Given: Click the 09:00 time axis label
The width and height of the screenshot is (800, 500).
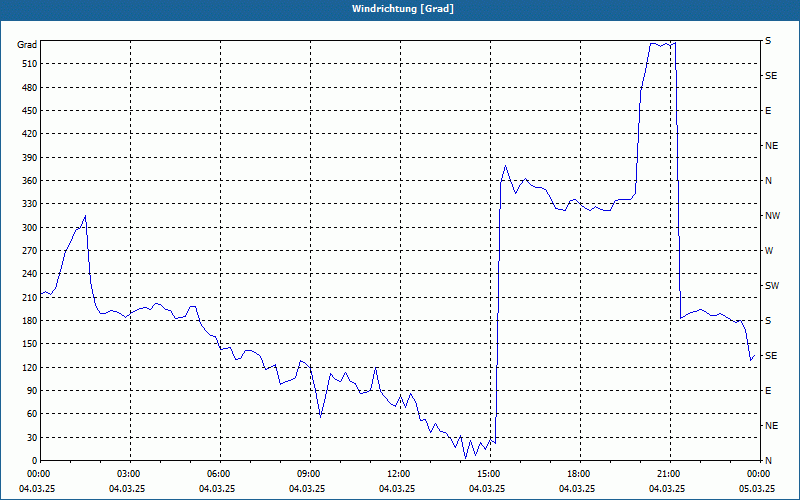Looking at the screenshot, I should tap(307, 474).
